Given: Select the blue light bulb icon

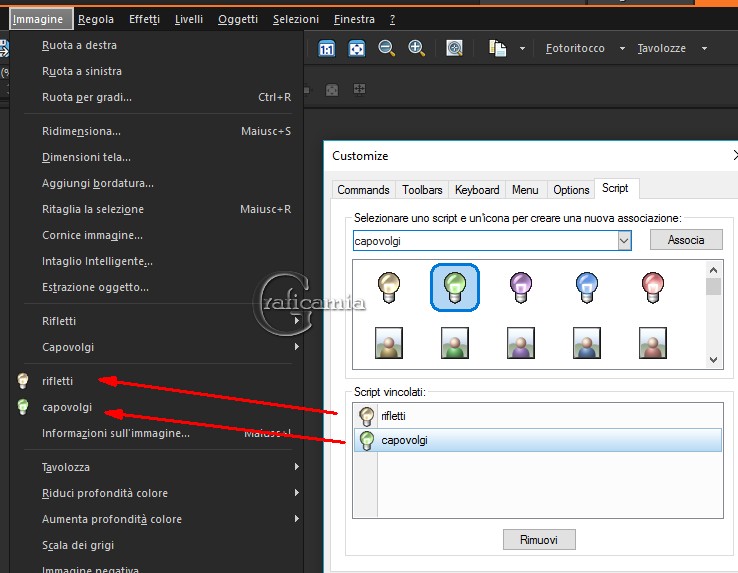Looking at the screenshot, I should click(586, 287).
